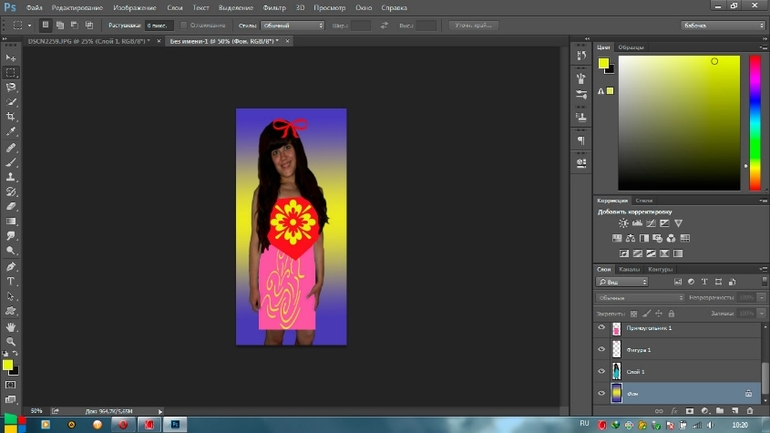The width and height of the screenshot is (770, 433).
Task: Click the Уточн. край button
Action: tap(474, 24)
